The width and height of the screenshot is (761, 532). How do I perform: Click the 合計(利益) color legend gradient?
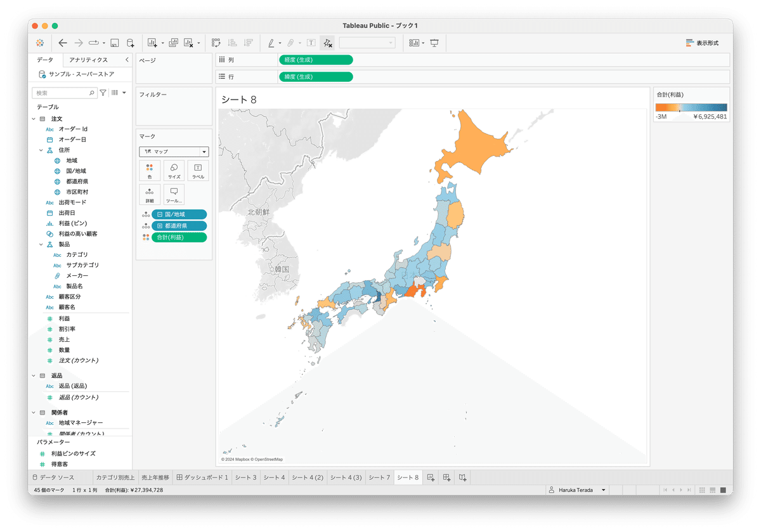point(691,107)
